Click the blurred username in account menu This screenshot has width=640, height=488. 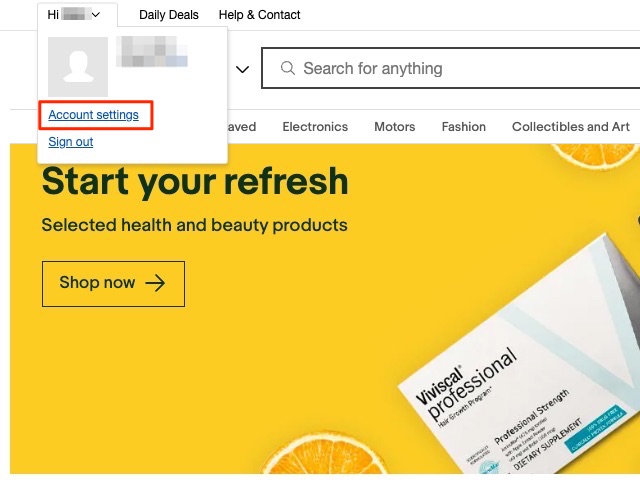coord(152,51)
